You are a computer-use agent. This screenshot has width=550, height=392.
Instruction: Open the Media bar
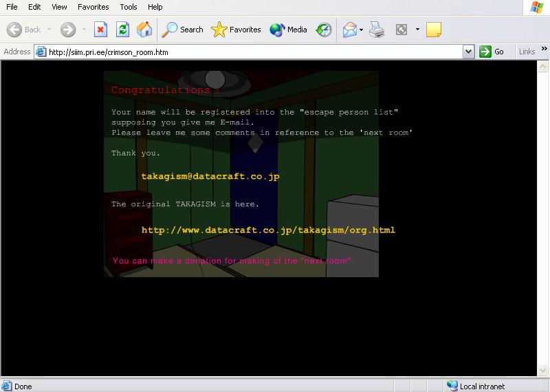[x=288, y=30]
